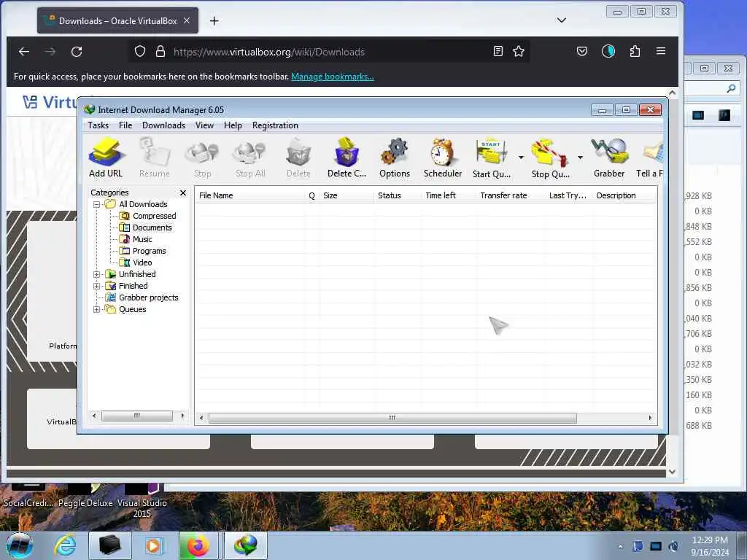747x560 pixels.
Task: Expand the Finished category node
Action: click(x=97, y=286)
